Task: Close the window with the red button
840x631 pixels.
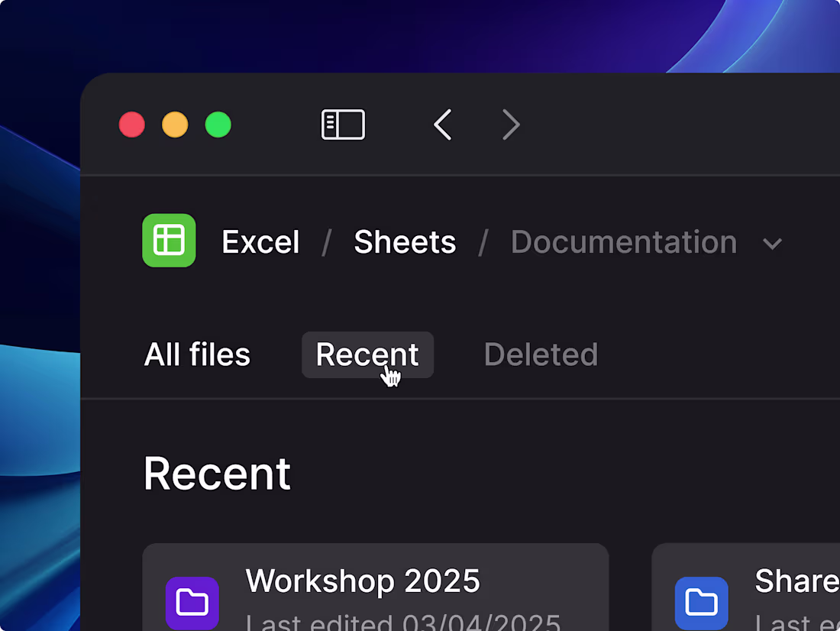Action: [132, 125]
